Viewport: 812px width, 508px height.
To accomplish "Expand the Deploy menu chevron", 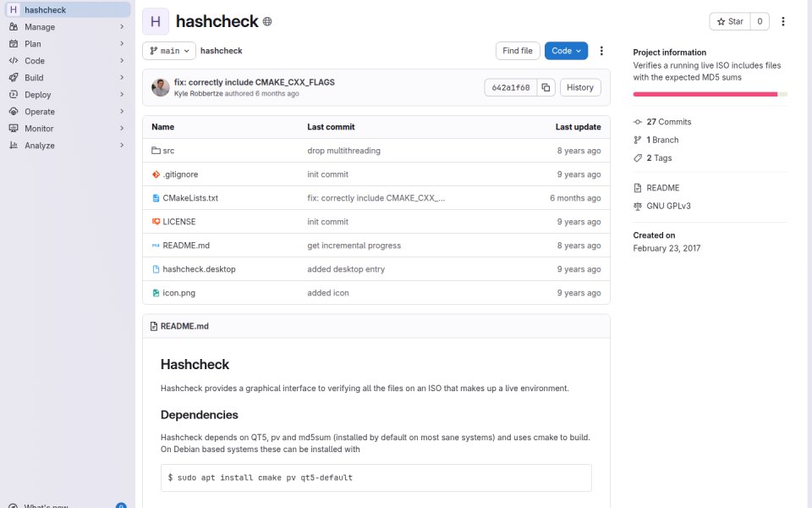I will [x=122, y=94].
